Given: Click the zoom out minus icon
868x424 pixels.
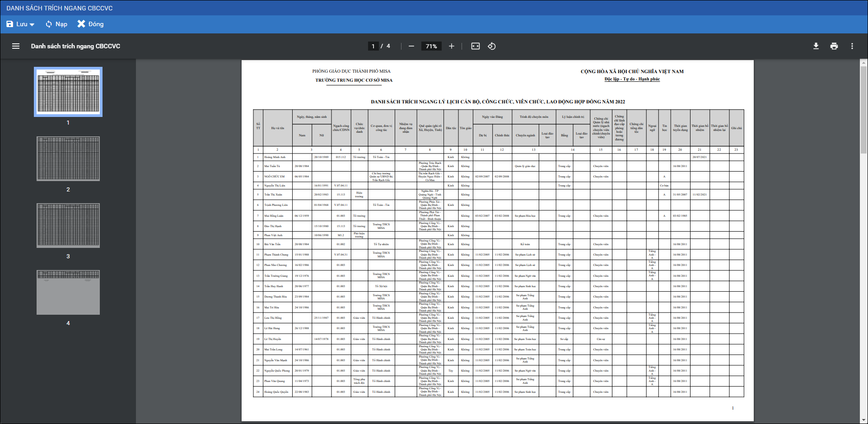Looking at the screenshot, I should (411, 46).
